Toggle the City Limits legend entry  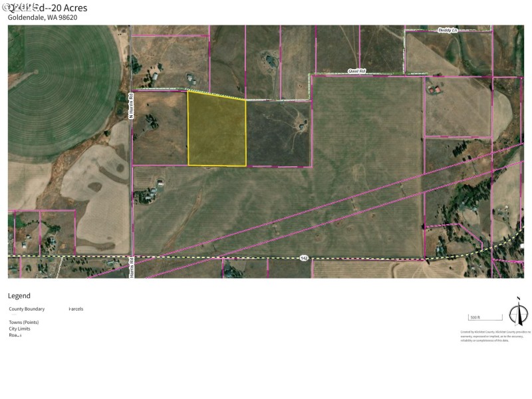pyautogui.click(x=19, y=329)
